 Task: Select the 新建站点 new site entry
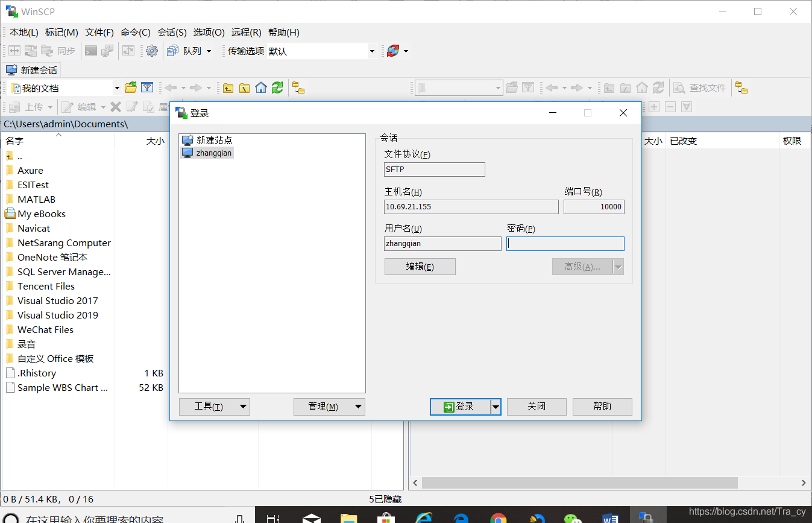click(x=207, y=140)
